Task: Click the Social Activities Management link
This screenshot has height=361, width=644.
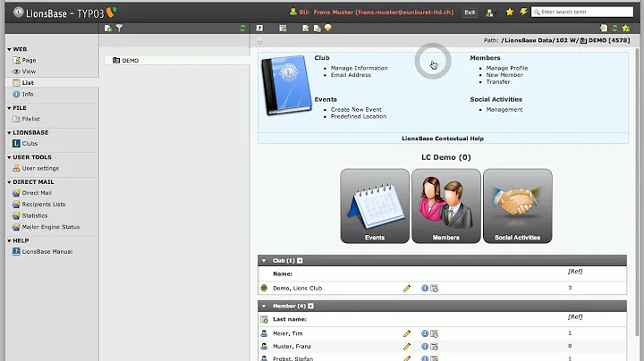Action: (x=504, y=110)
